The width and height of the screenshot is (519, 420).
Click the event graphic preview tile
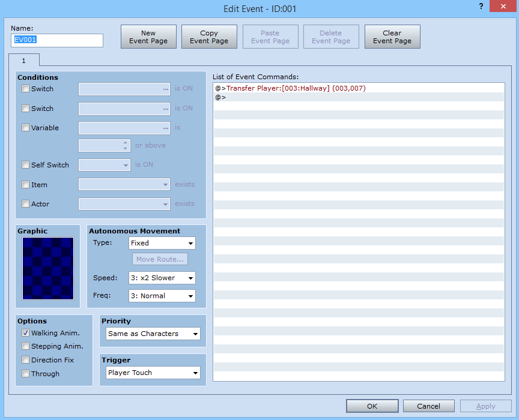tap(48, 268)
